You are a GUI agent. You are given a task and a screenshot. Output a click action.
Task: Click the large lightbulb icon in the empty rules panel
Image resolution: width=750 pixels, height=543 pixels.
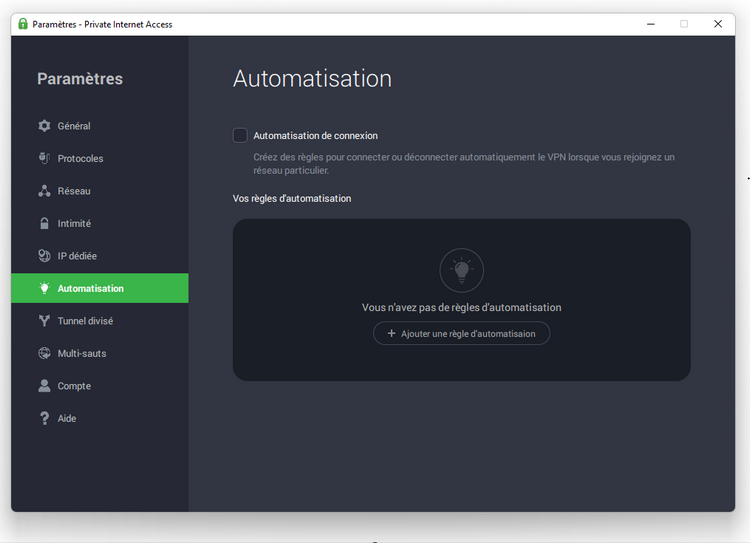462,270
